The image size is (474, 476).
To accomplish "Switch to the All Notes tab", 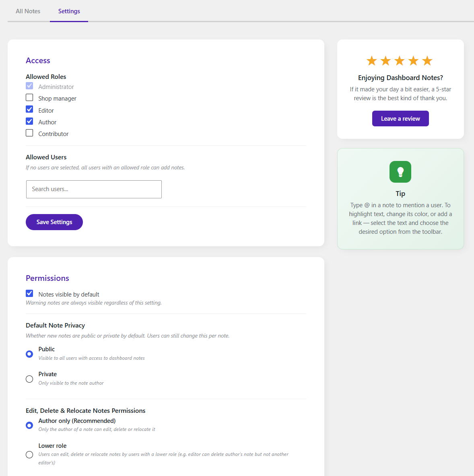I will pyautogui.click(x=27, y=11).
